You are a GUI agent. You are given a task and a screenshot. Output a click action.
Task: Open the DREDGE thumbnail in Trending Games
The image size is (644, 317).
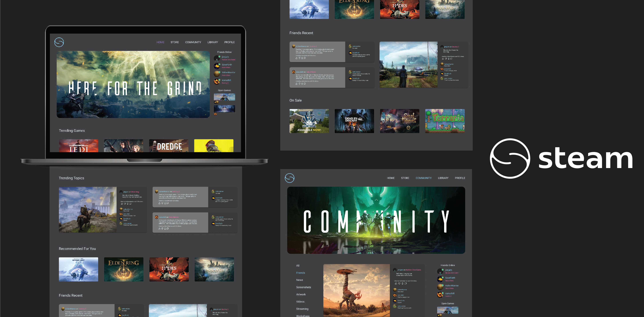coord(168,146)
